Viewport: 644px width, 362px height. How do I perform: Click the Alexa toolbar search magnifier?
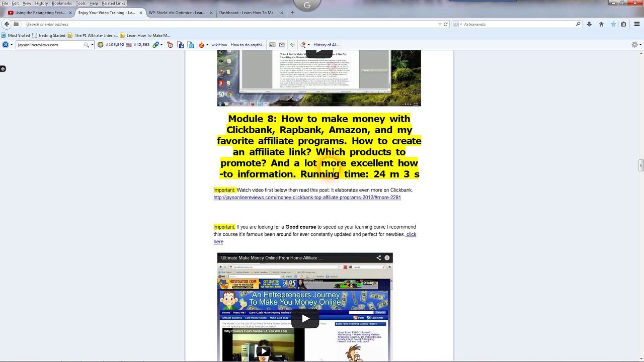(87, 45)
